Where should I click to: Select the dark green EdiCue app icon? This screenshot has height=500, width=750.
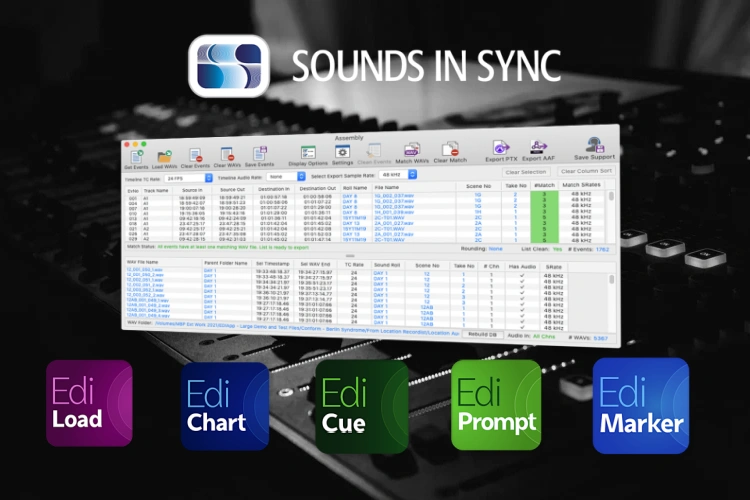(362, 406)
